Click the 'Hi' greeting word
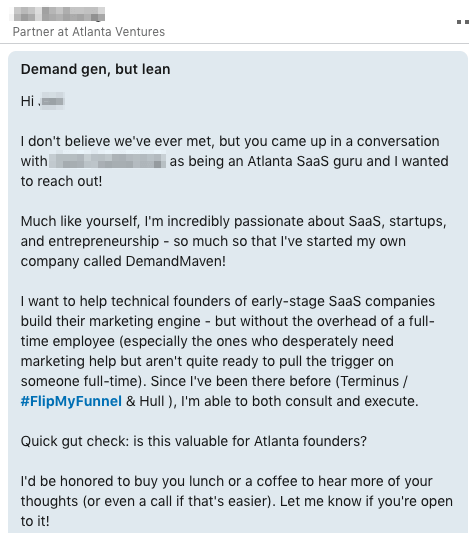The width and height of the screenshot is (469, 533). click(x=27, y=101)
